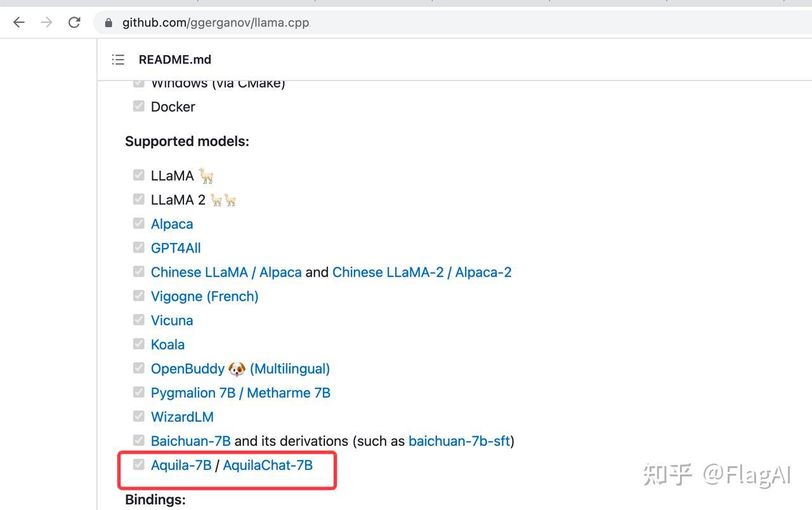Open the baichuan-7b-sft link
The image size is (812, 510).
459,441
